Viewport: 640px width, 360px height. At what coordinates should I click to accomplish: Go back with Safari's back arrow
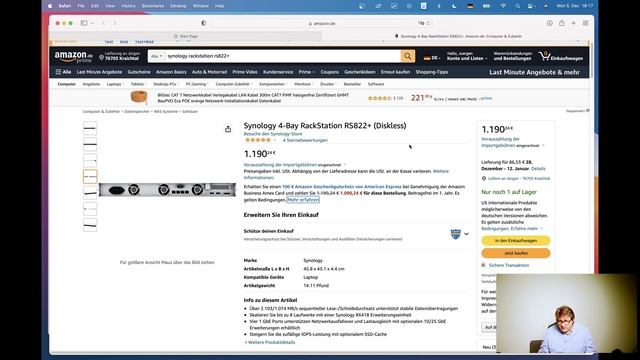point(103,23)
